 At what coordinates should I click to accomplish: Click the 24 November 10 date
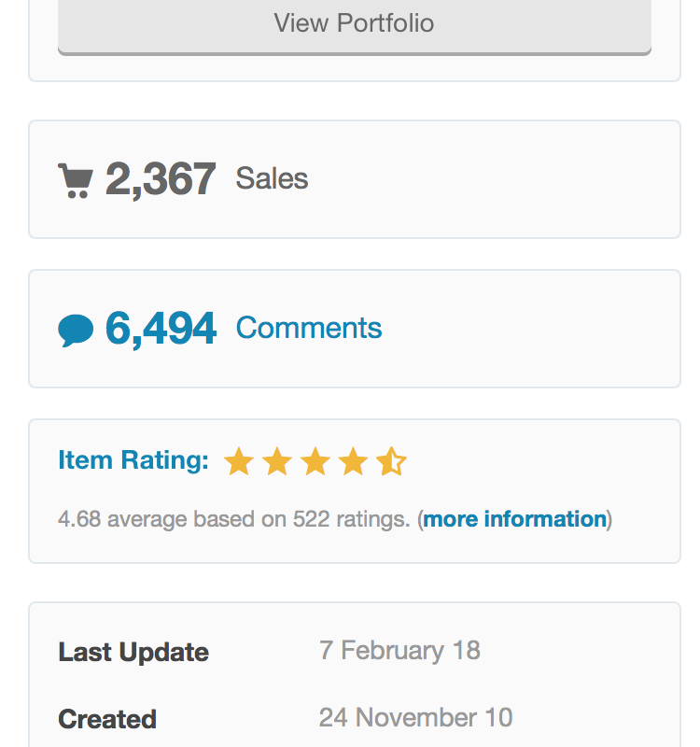(415, 717)
